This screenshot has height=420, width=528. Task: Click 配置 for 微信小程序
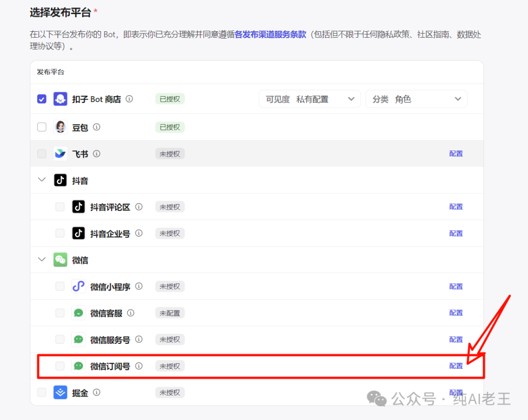click(456, 287)
